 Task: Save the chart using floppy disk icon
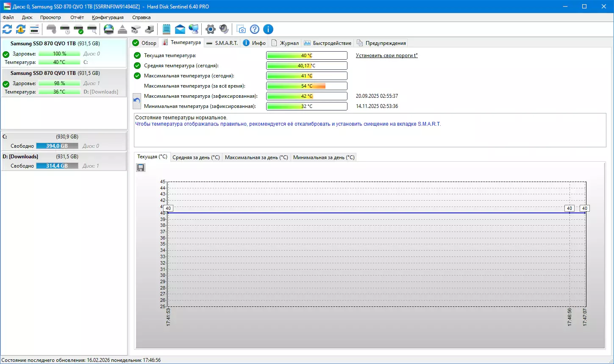tap(141, 168)
